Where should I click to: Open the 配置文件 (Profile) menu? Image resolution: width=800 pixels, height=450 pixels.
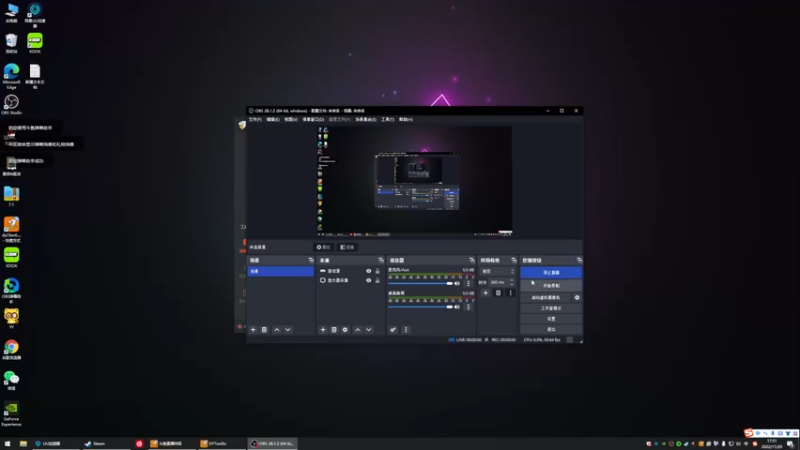point(339,119)
